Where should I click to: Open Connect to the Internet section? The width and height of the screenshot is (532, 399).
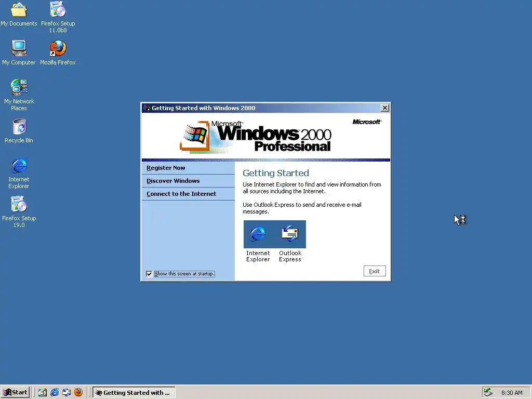pos(188,194)
